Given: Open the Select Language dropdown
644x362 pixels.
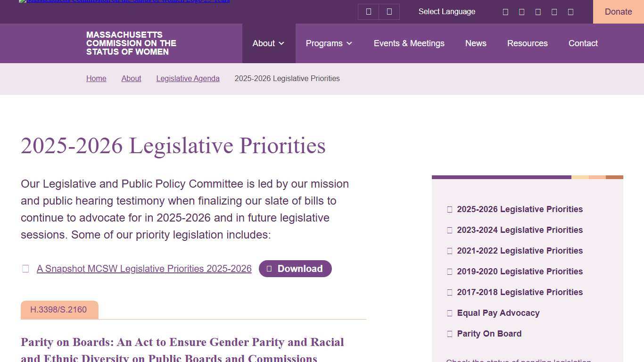Looking at the screenshot, I should click(446, 11).
